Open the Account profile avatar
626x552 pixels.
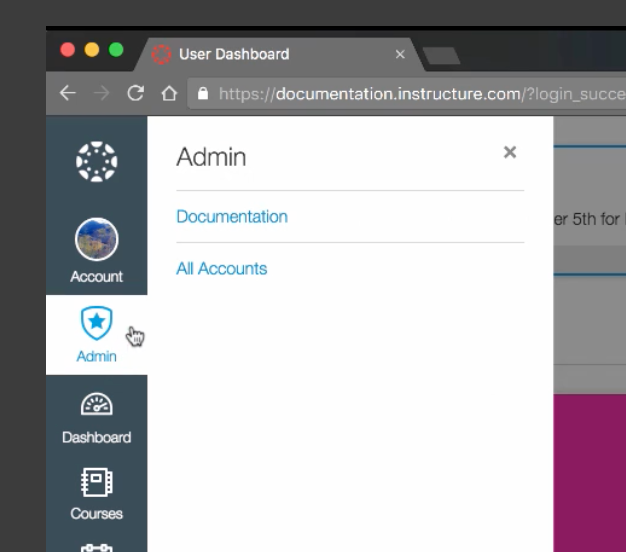[97, 240]
